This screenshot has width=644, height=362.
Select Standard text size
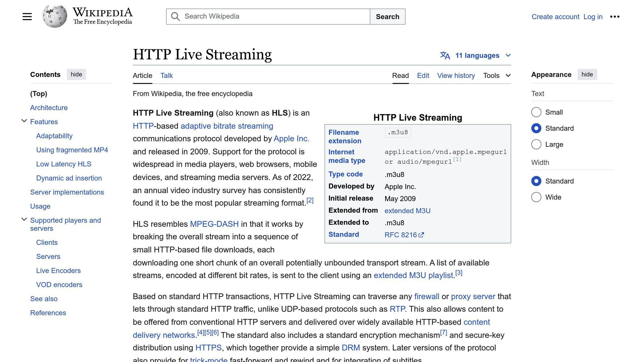tap(536, 128)
